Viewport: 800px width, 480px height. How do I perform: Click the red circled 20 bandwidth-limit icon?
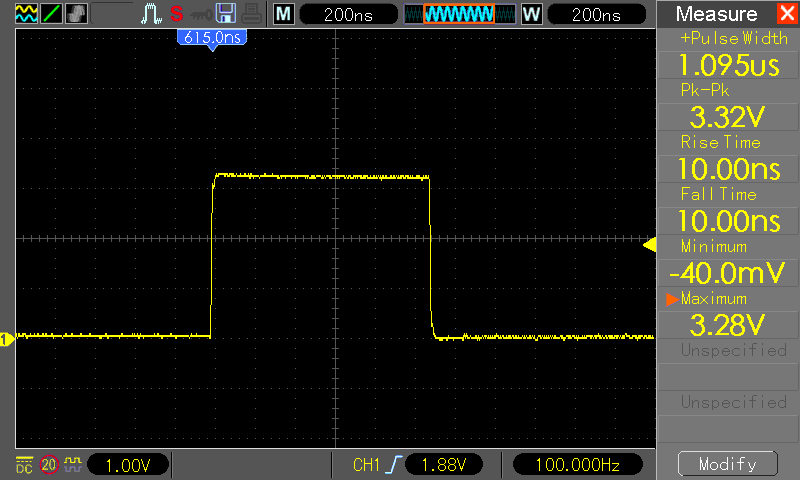[49, 465]
